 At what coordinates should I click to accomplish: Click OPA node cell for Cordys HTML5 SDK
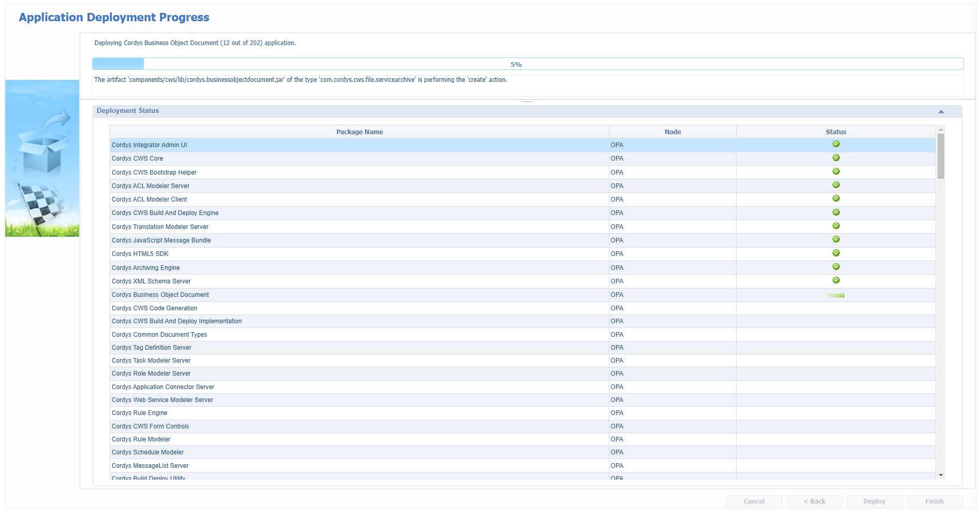pyautogui.click(x=672, y=254)
